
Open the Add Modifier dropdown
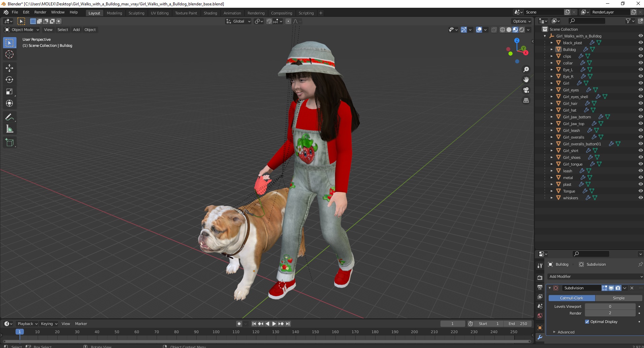click(x=595, y=277)
